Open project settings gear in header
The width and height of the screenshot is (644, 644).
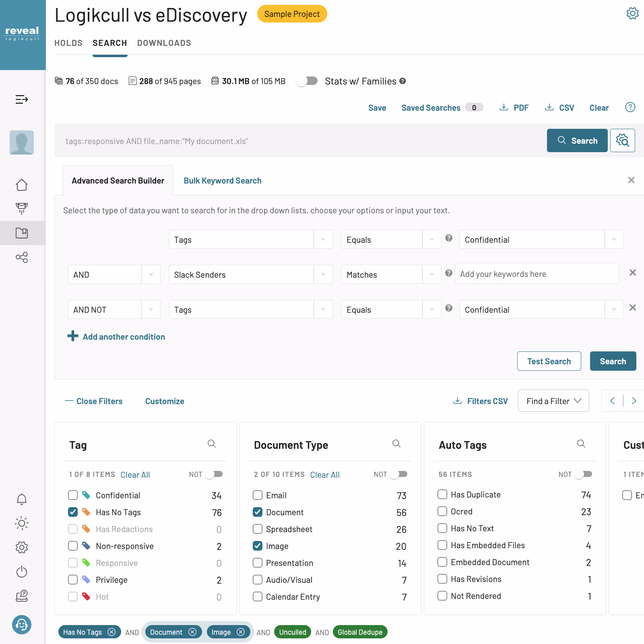632,13
